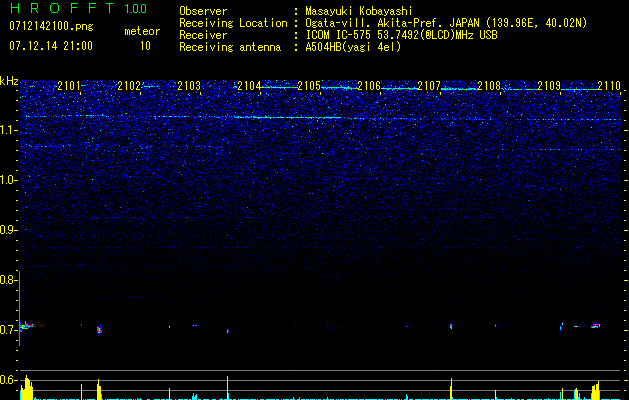
Task: Click the 'Receiving antenna' label
Action: (230, 47)
